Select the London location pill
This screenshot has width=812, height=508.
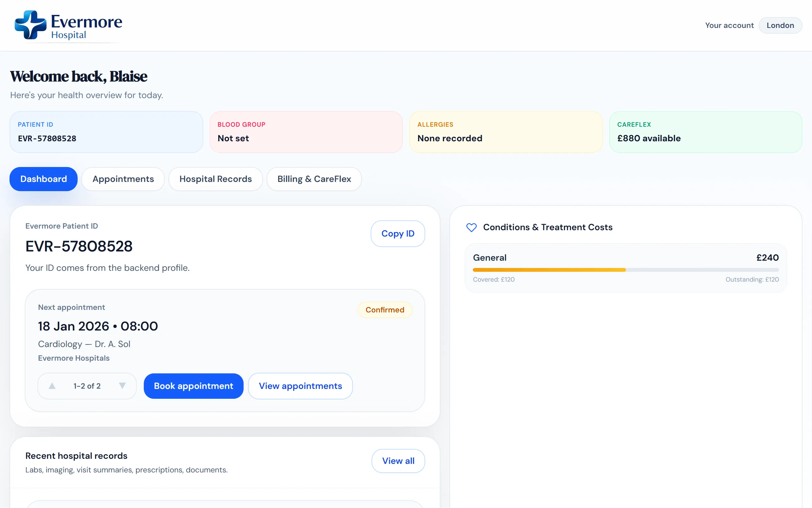[x=780, y=25]
